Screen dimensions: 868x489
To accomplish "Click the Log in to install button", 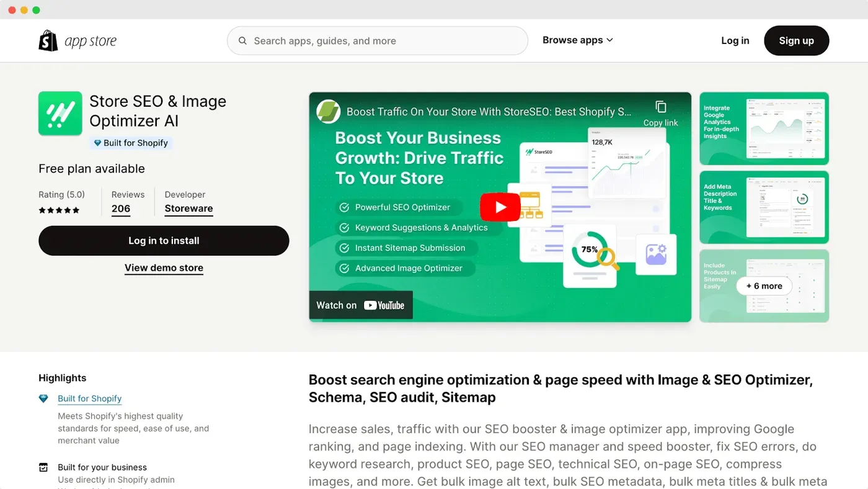I will click(x=164, y=241).
